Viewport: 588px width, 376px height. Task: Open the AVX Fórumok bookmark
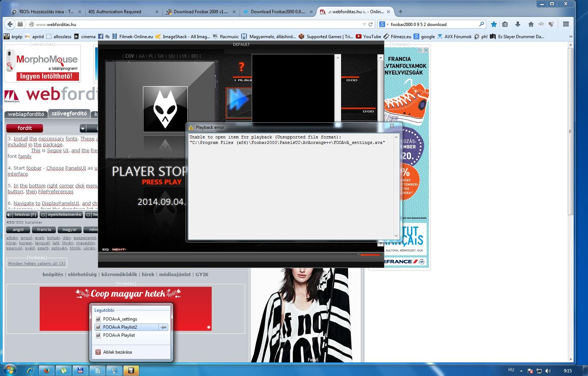[454, 36]
